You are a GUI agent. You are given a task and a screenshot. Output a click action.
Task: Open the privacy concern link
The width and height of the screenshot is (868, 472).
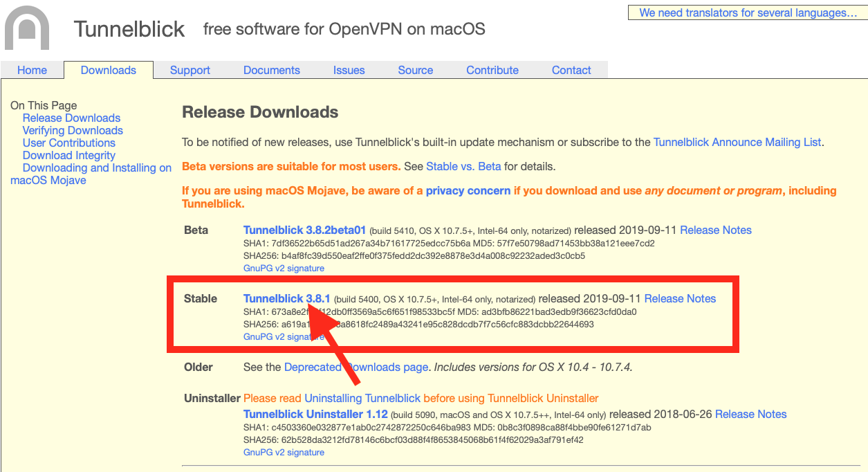[468, 190]
